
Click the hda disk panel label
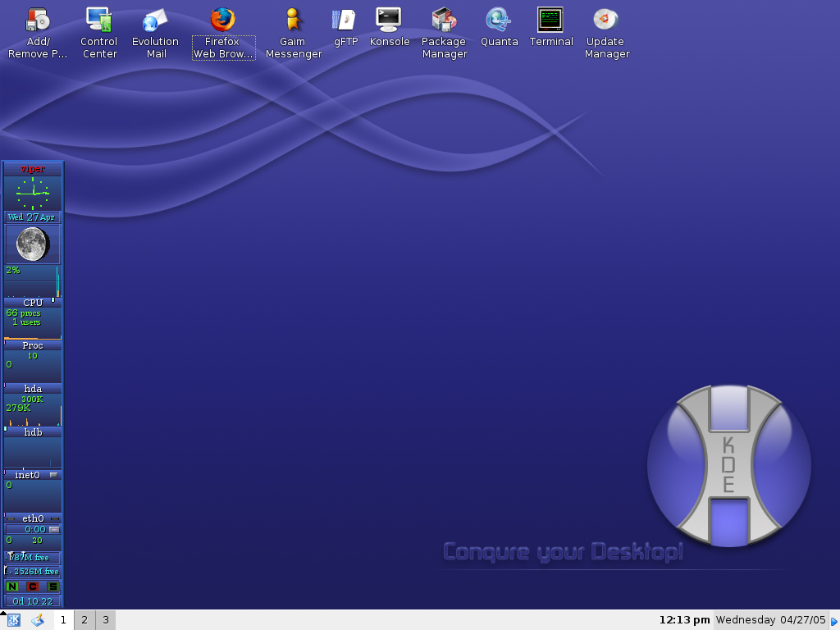pos(33,389)
